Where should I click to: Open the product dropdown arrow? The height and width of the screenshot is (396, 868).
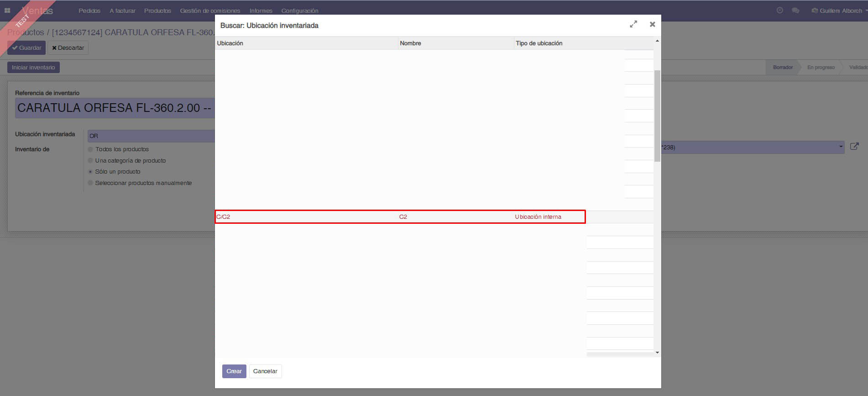tap(841, 147)
